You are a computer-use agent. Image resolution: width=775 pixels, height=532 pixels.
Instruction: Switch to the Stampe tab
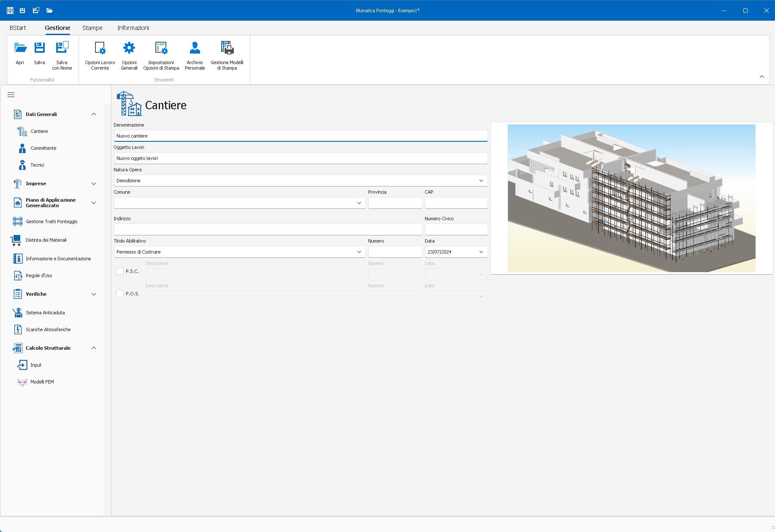pos(92,28)
